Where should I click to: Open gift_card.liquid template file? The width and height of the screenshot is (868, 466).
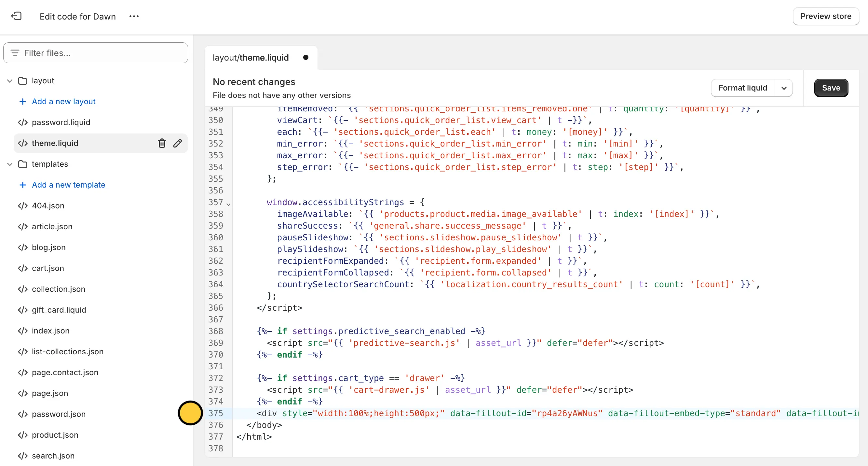pos(59,310)
